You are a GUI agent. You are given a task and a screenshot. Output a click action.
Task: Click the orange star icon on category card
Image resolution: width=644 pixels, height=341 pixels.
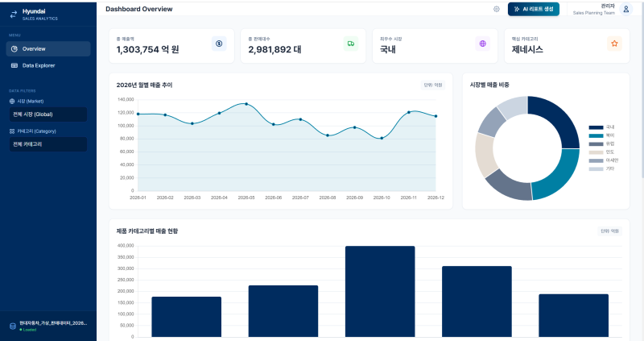(614, 44)
